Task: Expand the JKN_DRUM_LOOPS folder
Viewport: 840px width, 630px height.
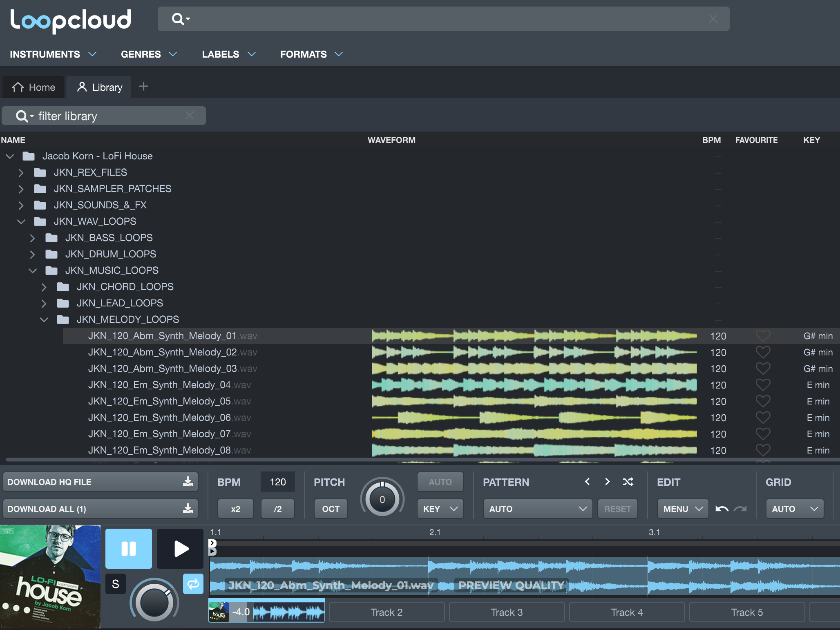Action: (33, 254)
